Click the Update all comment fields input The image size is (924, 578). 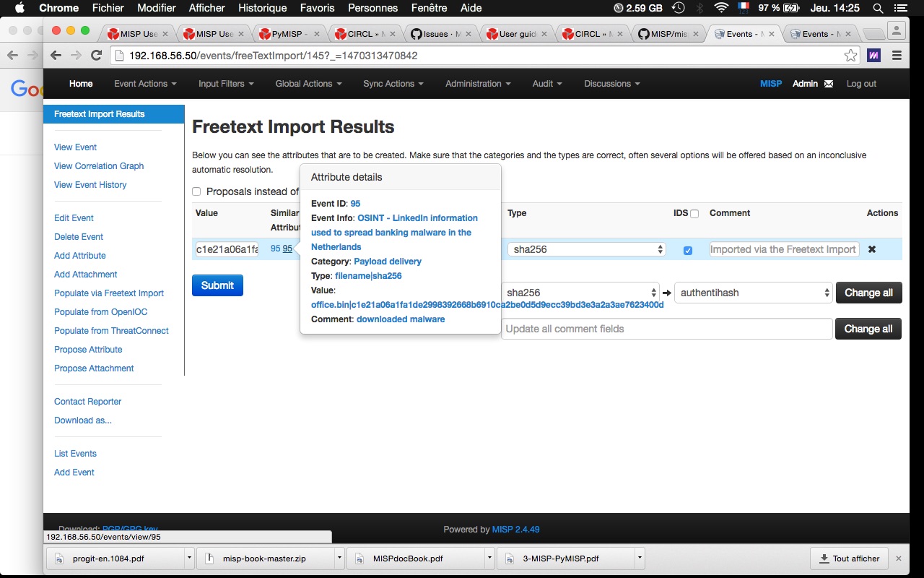click(666, 329)
